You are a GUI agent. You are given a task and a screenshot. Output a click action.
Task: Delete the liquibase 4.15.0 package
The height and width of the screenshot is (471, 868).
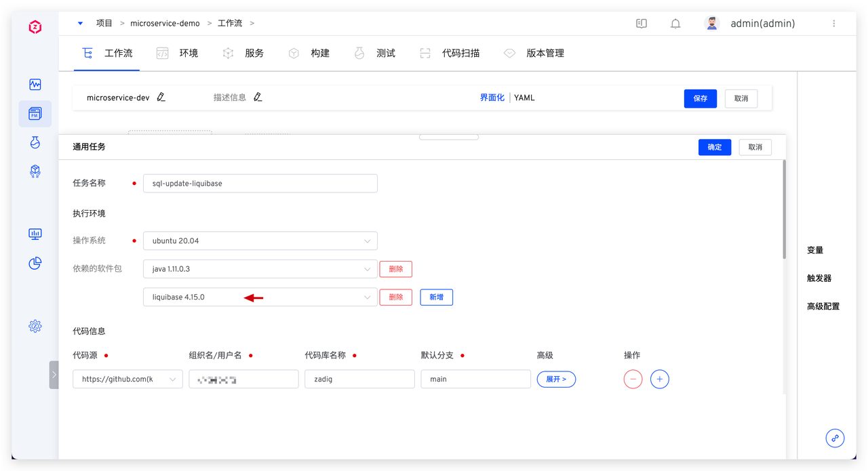(396, 297)
